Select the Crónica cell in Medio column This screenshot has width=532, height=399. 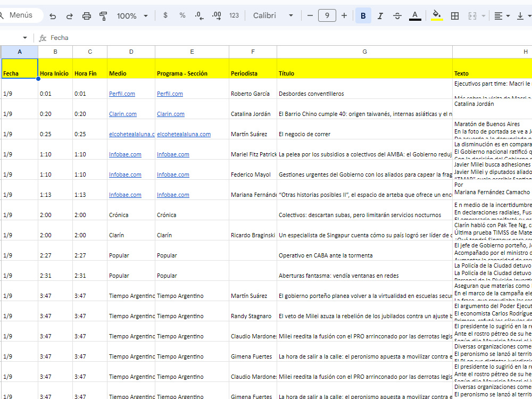(x=131, y=210)
